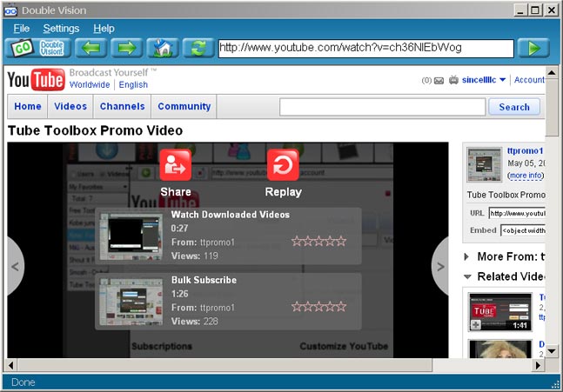Activate the Double Vision toolbar button
This screenshot has height=392, width=563.
[52, 48]
